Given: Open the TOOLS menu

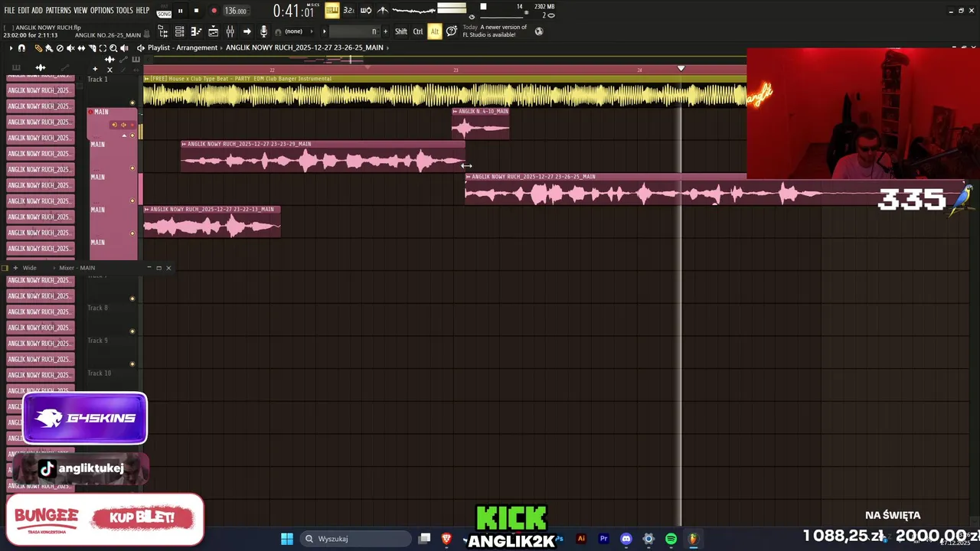Looking at the screenshot, I should [125, 11].
